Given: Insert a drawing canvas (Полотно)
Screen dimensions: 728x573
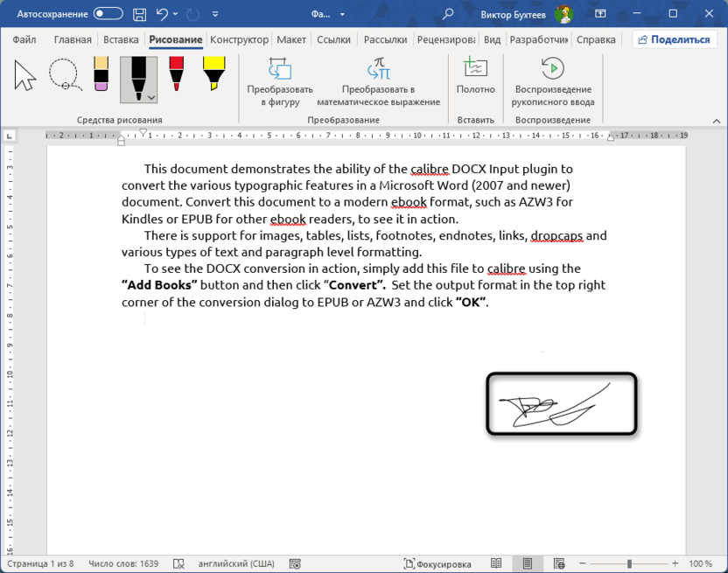Looking at the screenshot, I should [475, 77].
